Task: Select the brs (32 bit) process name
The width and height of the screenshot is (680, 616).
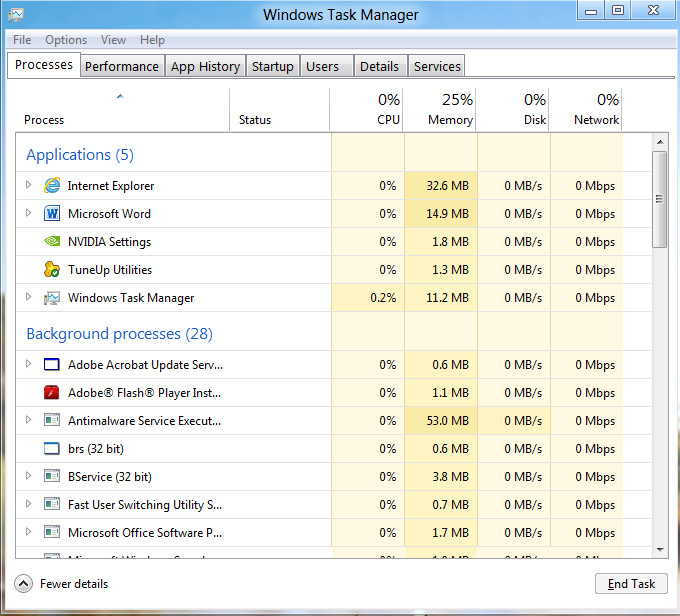Action: click(x=96, y=449)
